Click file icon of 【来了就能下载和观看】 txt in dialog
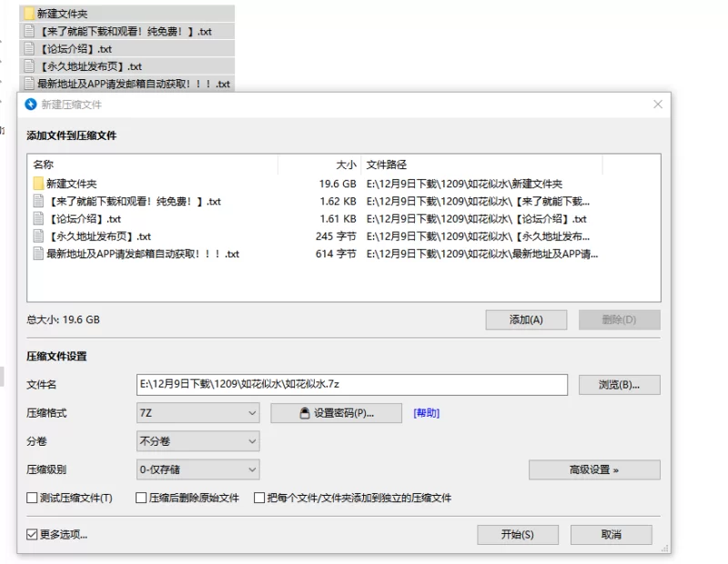This screenshot has width=728, height=564. [38, 201]
